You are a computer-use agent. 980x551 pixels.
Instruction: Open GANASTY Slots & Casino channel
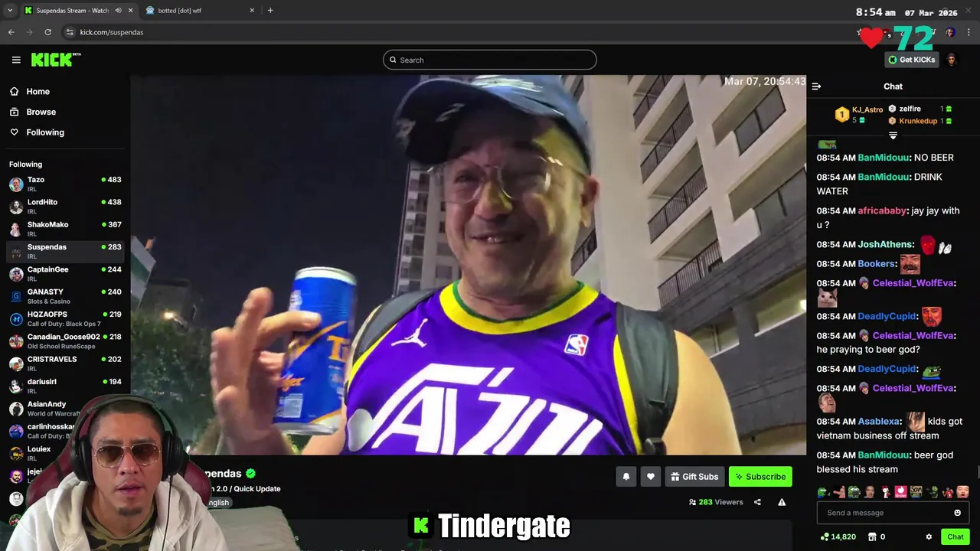65,296
